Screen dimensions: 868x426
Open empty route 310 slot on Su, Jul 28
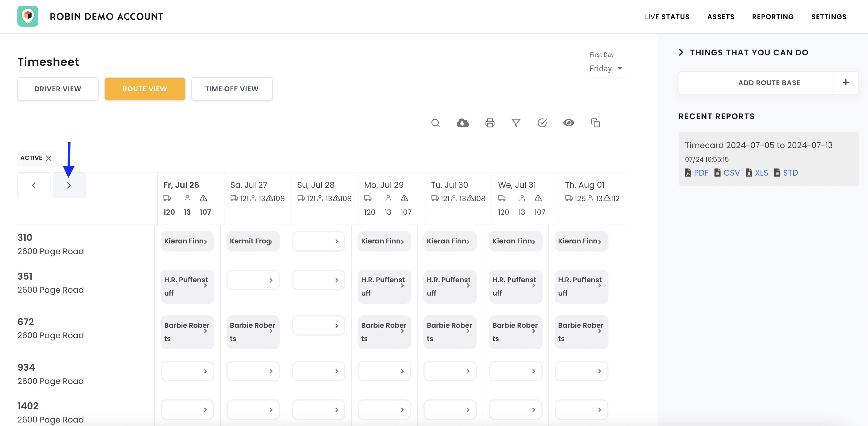click(318, 241)
